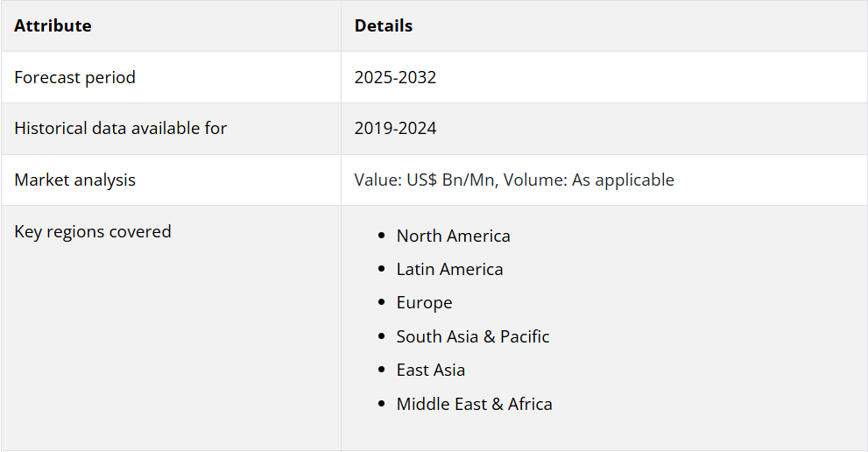
Task: Click the 2025-2032 forecast value
Action: point(395,77)
